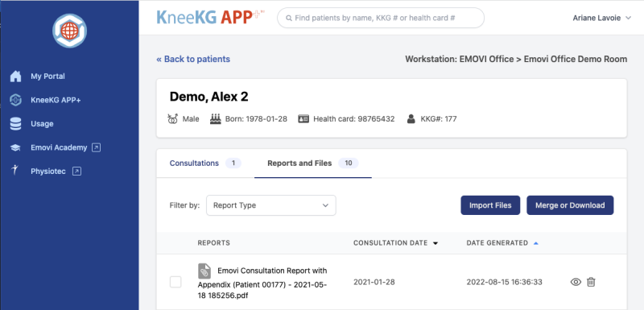This screenshot has width=644, height=310.
Task: Click the Merge or Download button
Action: point(570,205)
